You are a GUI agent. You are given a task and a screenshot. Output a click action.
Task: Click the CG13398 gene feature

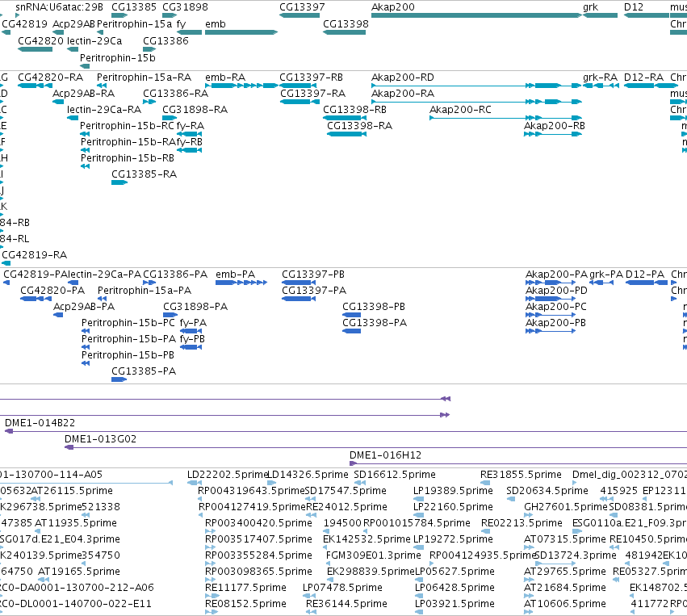[x=345, y=32]
